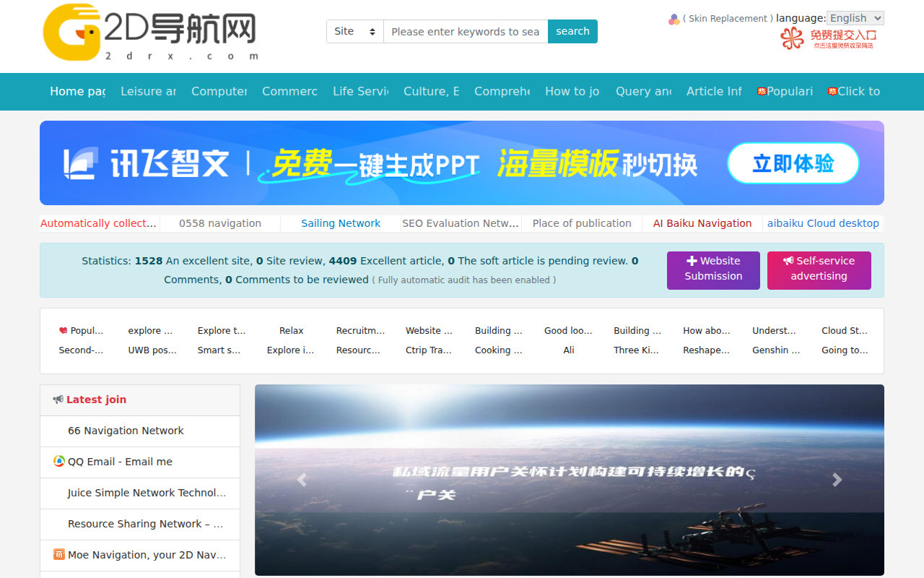
Task: Open the AI Baiku Navigation link
Action: (x=702, y=224)
